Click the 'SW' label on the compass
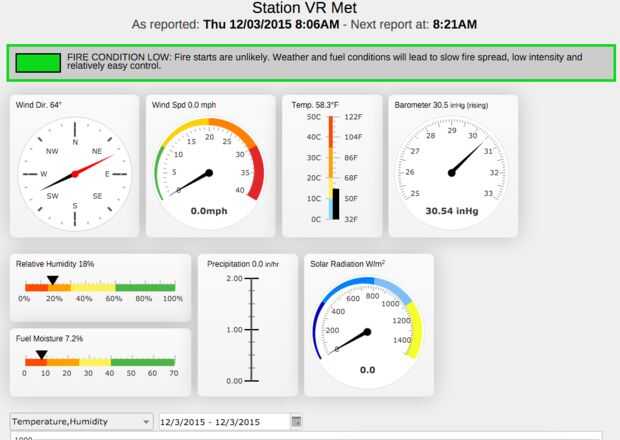Screen dimensions: 620x440 pyautogui.click(x=53, y=196)
